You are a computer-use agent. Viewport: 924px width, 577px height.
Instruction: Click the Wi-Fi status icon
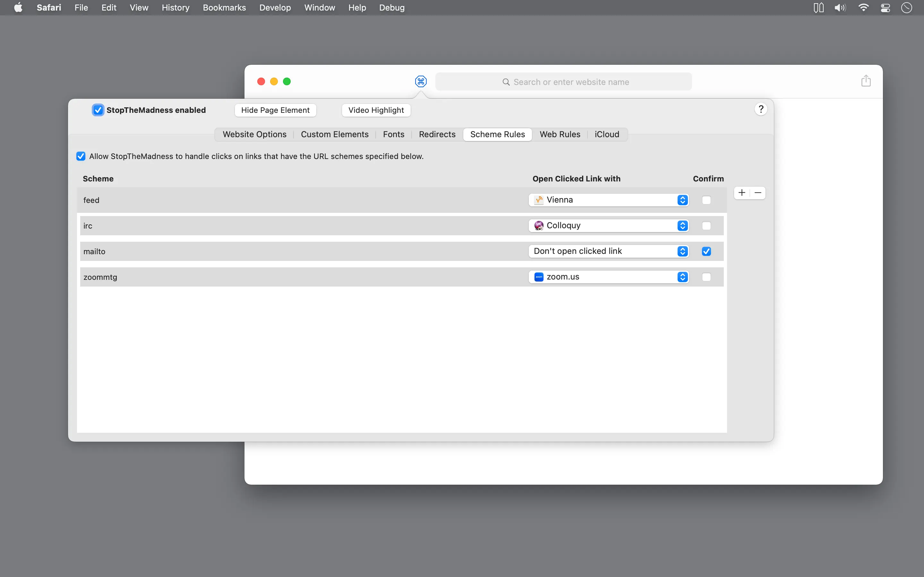pos(863,8)
